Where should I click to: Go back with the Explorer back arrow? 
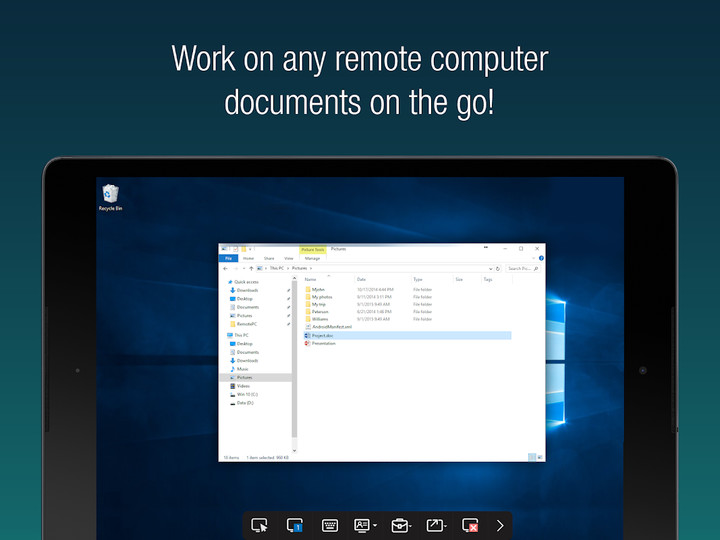point(225,269)
